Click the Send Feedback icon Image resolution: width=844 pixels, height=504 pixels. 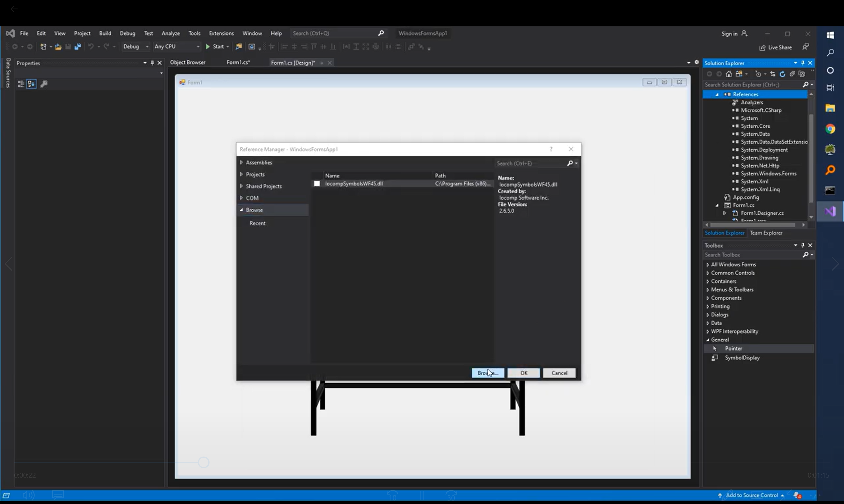pyautogui.click(x=805, y=47)
